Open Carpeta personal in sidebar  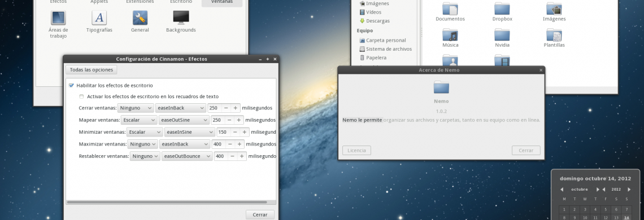(382, 40)
